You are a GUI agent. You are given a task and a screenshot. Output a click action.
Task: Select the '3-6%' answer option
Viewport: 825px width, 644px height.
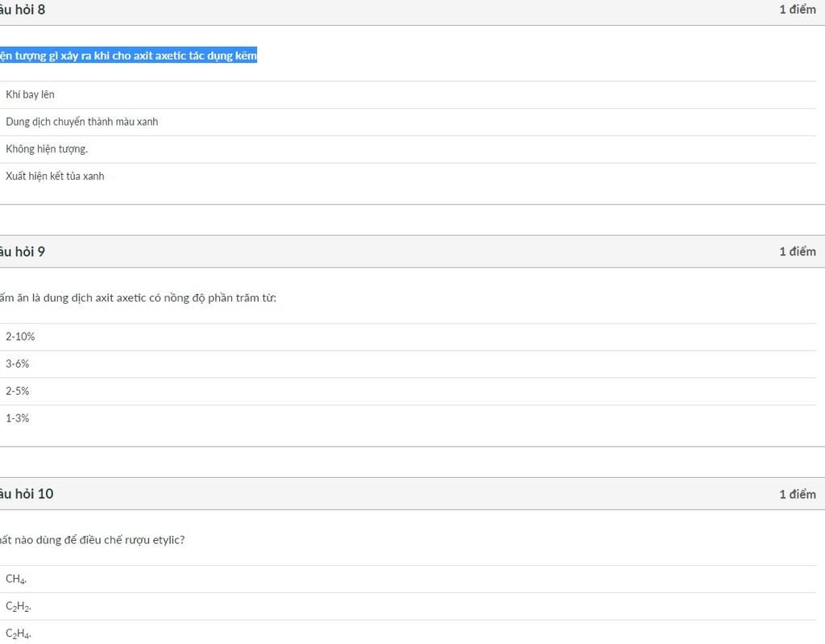tap(18, 364)
